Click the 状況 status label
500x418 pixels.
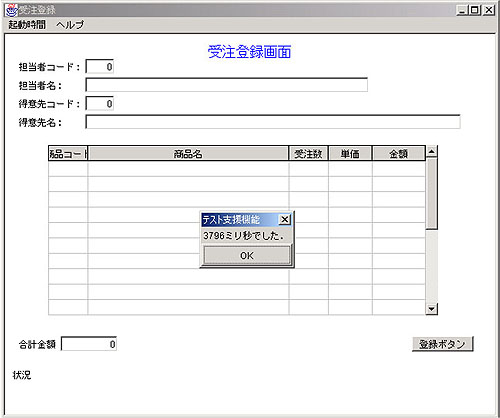(x=22, y=375)
